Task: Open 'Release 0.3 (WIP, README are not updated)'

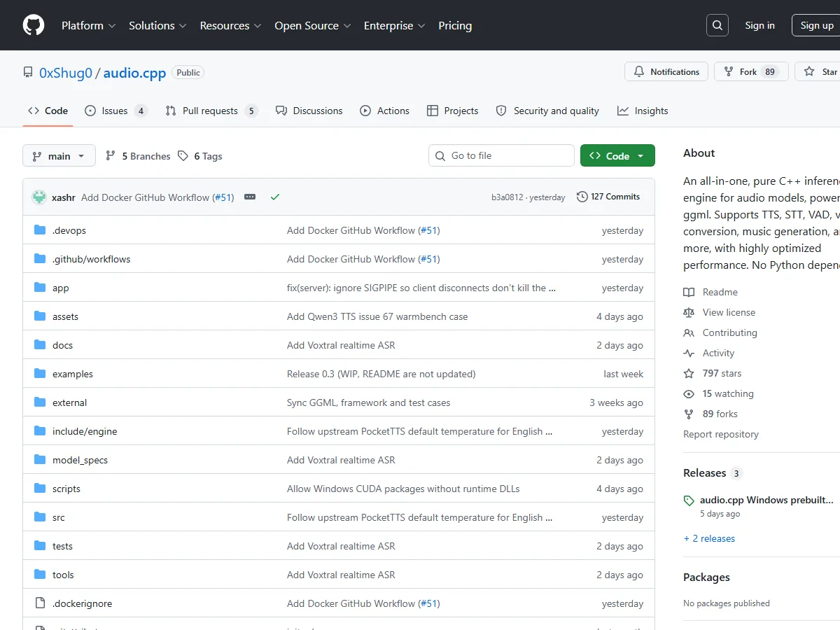Action: pos(381,374)
